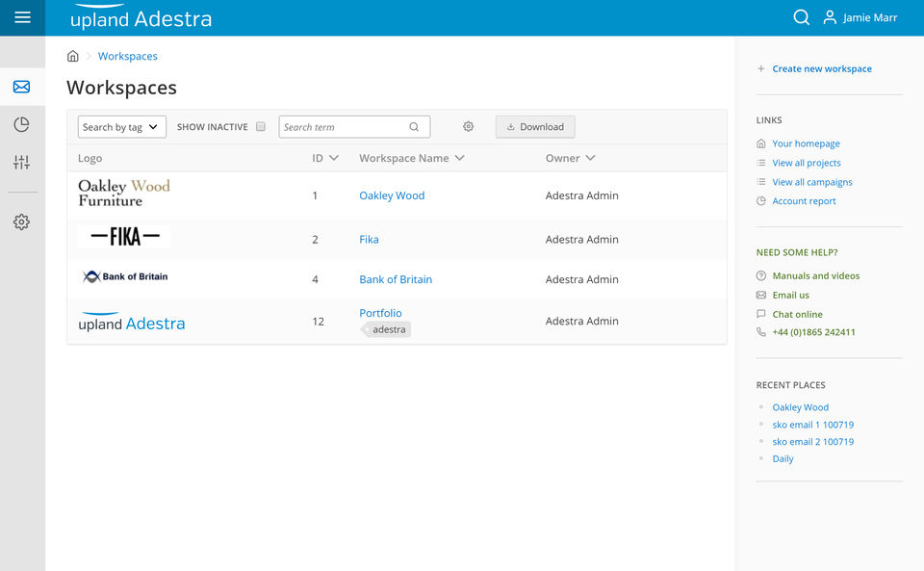Screen dimensions: 924x571
Task: Click the Download button
Action: (x=535, y=126)
